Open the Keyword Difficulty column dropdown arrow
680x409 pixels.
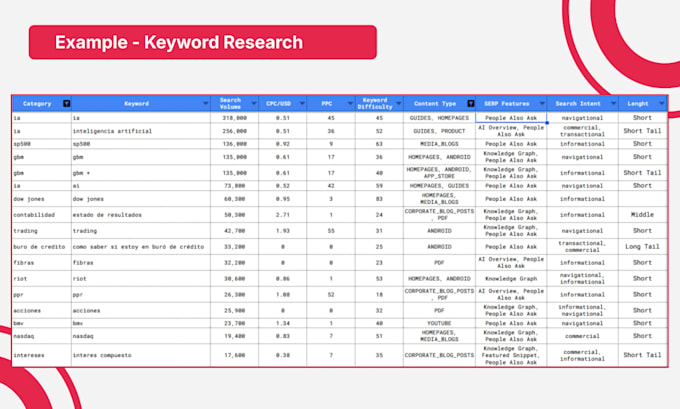point(399,103)
